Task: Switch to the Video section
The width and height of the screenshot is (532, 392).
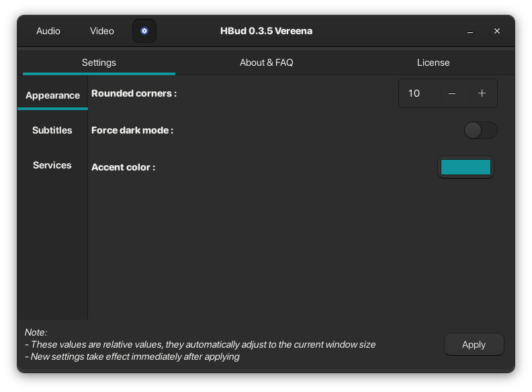Action: tap(102, 31)
